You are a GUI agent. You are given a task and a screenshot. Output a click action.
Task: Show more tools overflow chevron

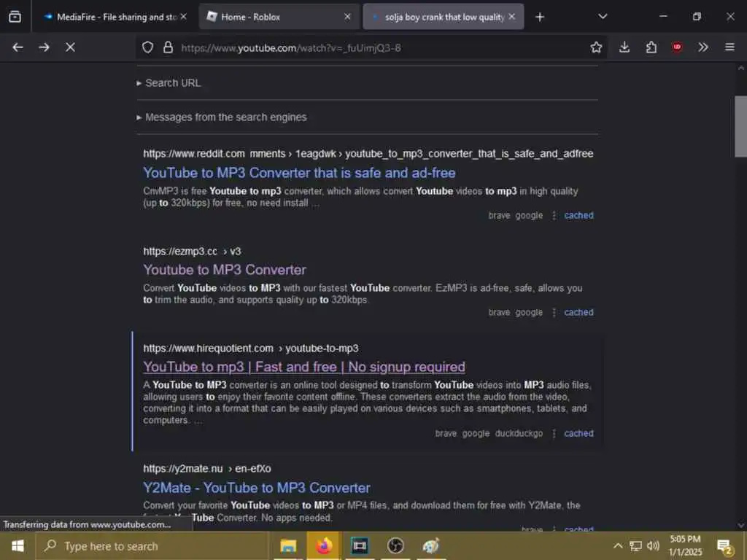click(703, 47)
